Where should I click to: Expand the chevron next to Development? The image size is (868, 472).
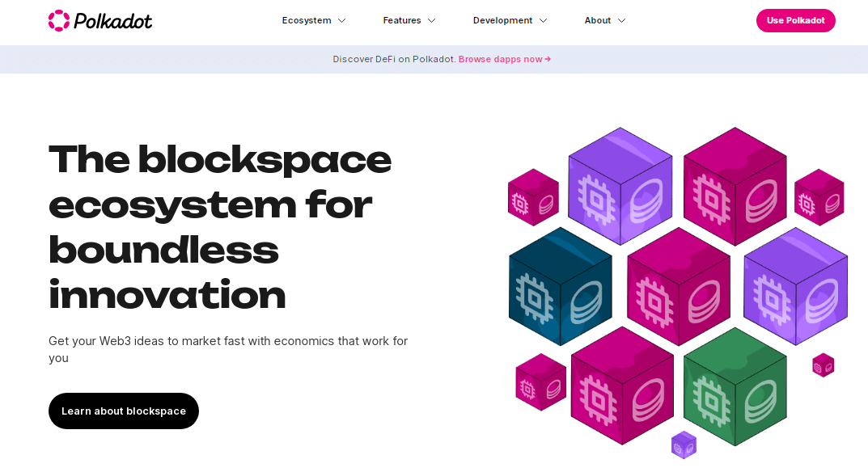[543, 20]
